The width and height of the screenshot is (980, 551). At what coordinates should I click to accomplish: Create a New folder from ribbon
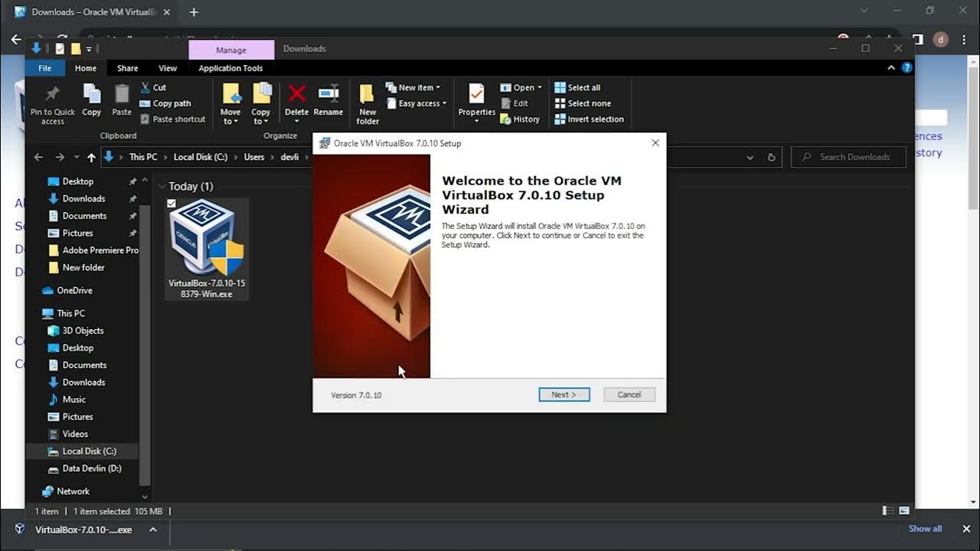point(367,104)
